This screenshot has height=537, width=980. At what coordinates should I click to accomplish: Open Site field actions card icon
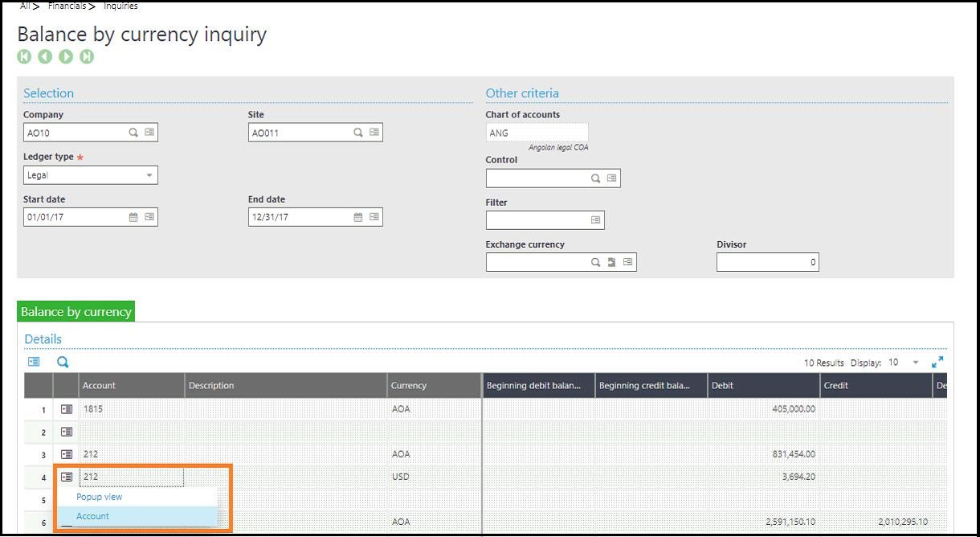click(x=374, y=133)
